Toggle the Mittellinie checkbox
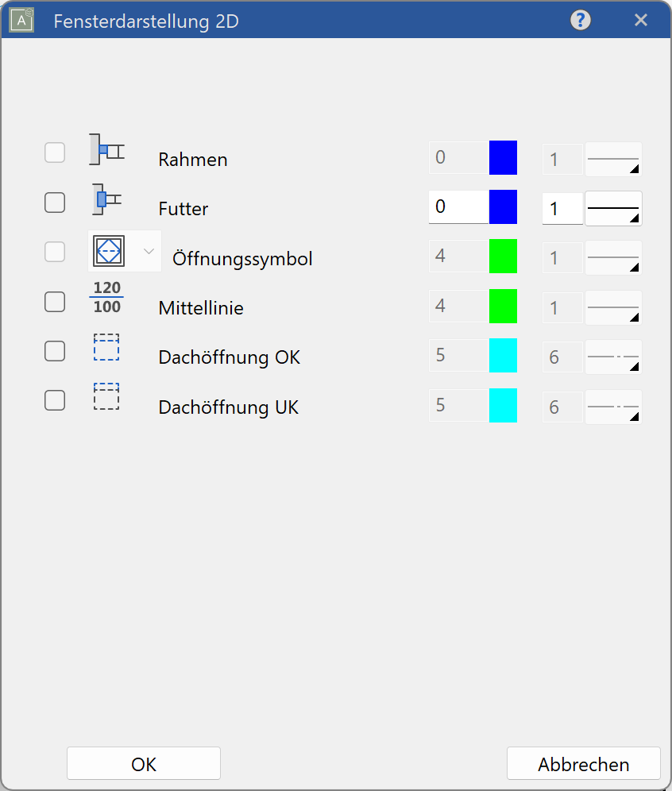 point(55,302)
